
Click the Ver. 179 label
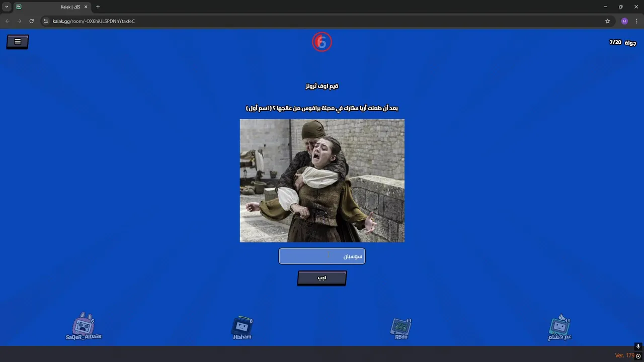pyautogui.click(x=624, y=355)
